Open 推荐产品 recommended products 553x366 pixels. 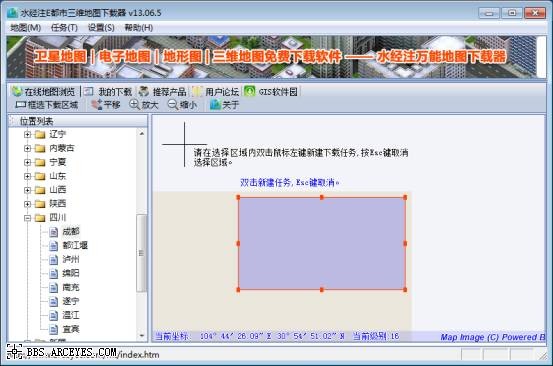point(162,92)
